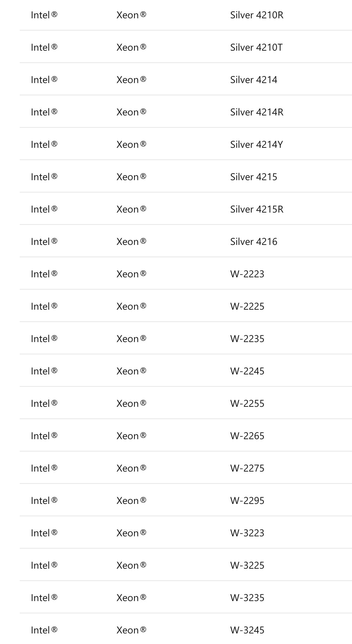Click the W-2275 model text
Screen dimensions: 352x644
(x=247, y=468)
